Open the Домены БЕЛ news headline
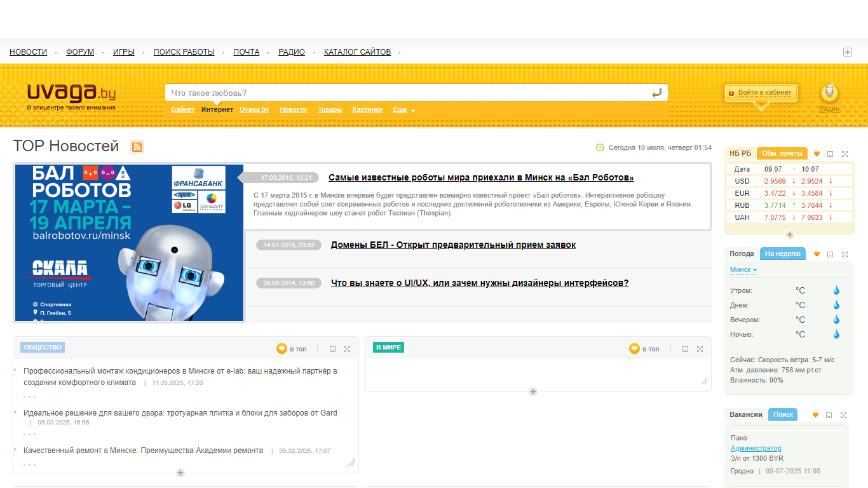Viewport: 868px width, 488px height. click(x=453, y=245)
